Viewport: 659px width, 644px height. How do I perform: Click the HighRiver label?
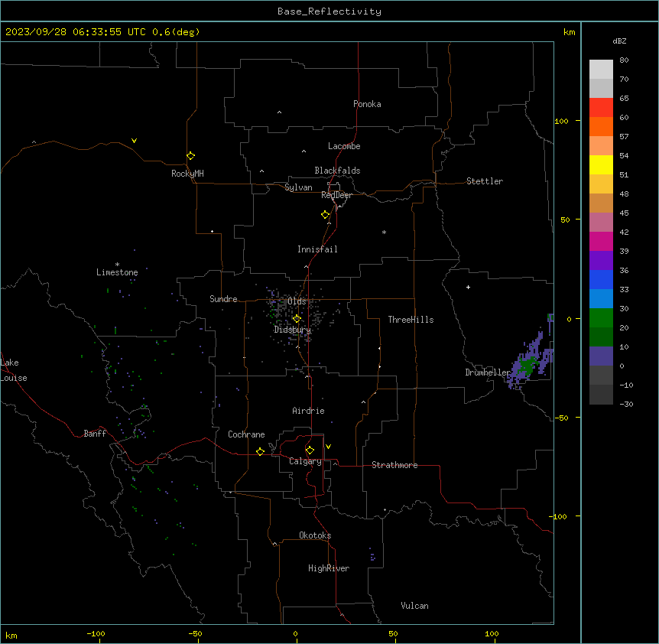click(329, 568)
